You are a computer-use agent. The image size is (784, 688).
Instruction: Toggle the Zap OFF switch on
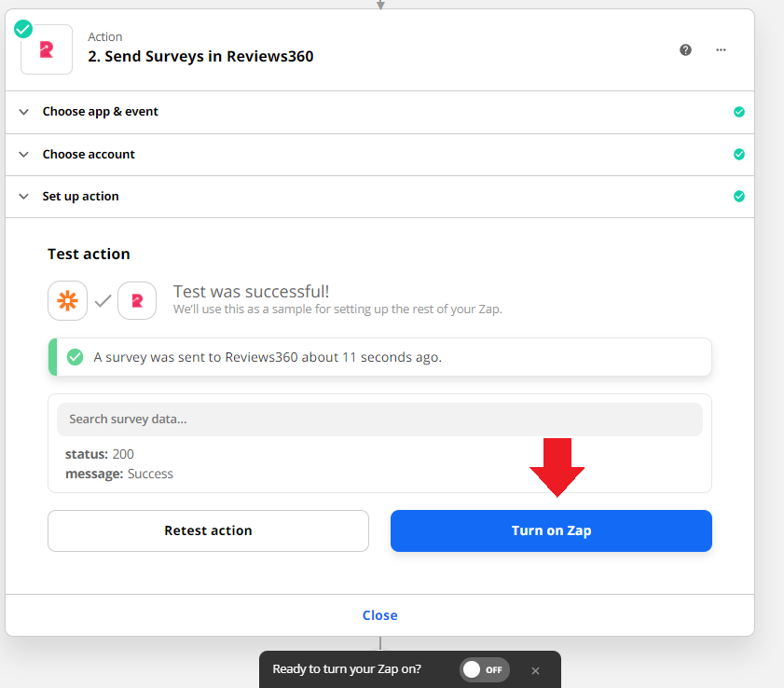click(485, 669)
